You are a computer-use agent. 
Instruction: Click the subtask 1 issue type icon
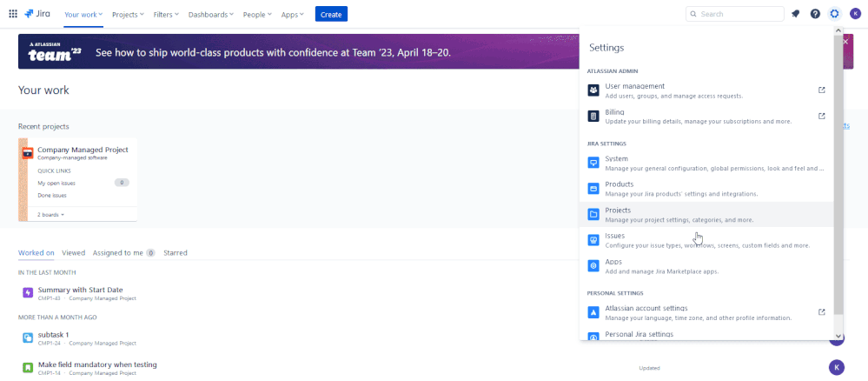(28, 338)
